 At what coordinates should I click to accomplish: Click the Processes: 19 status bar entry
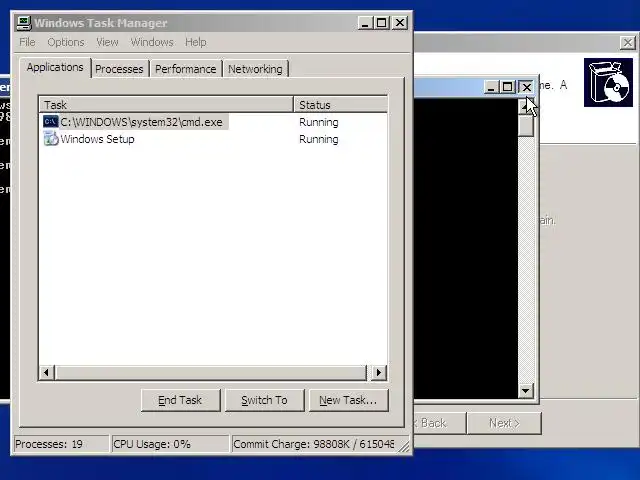point(61,444)
